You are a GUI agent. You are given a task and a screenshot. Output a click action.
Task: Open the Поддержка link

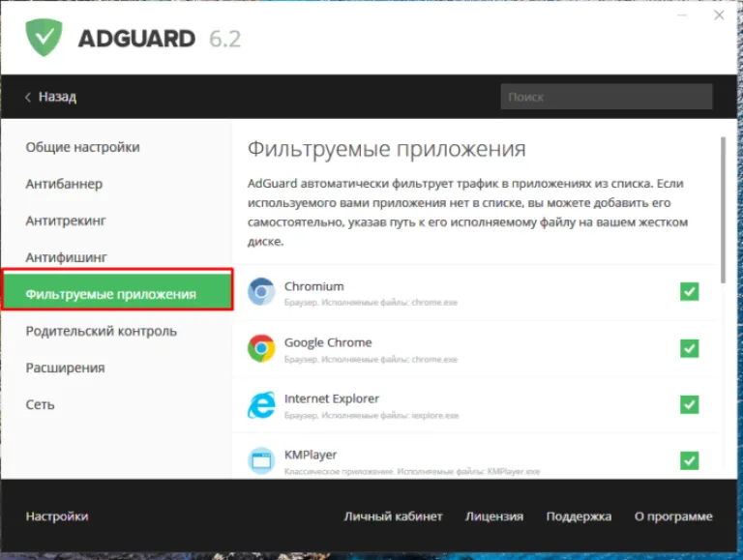[579, 516]
